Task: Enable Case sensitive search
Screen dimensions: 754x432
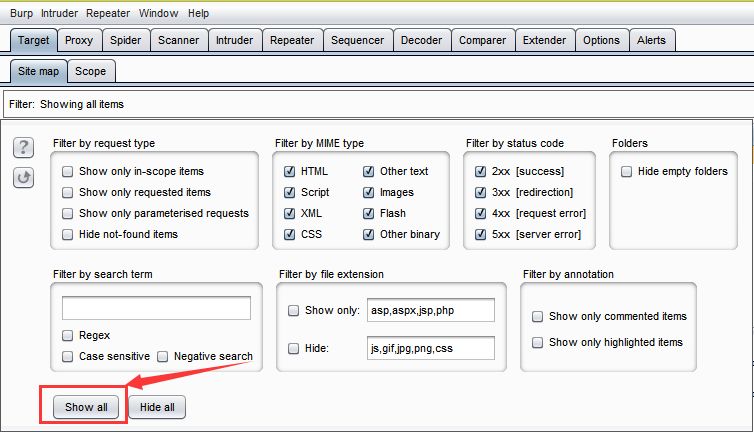Action: click(67, 356)
